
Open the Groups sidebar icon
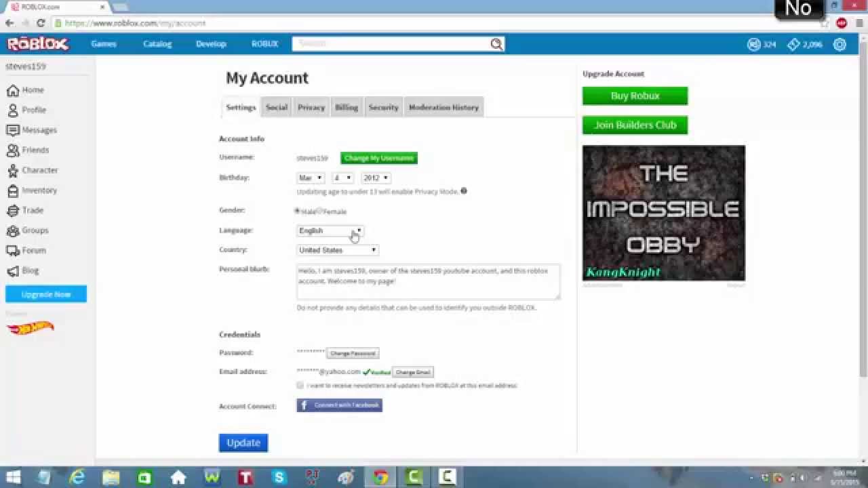pos(12,230)
